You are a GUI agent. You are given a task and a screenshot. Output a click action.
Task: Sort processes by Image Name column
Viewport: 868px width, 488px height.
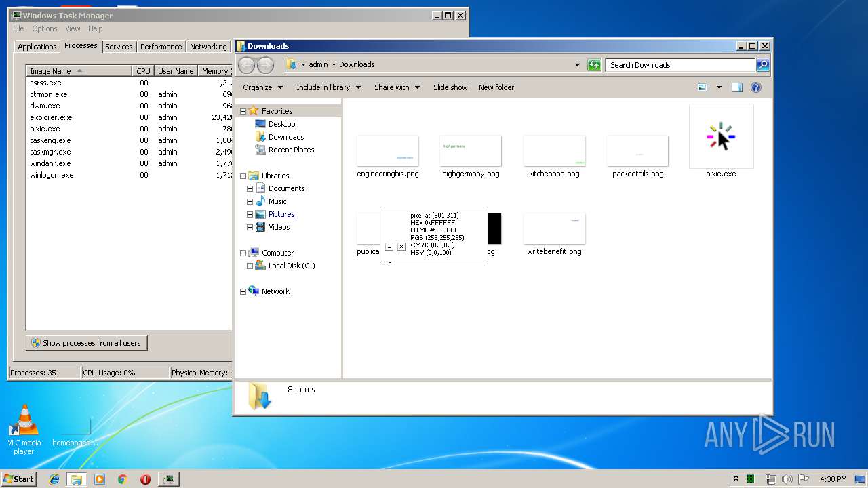(x=79, y=71)
